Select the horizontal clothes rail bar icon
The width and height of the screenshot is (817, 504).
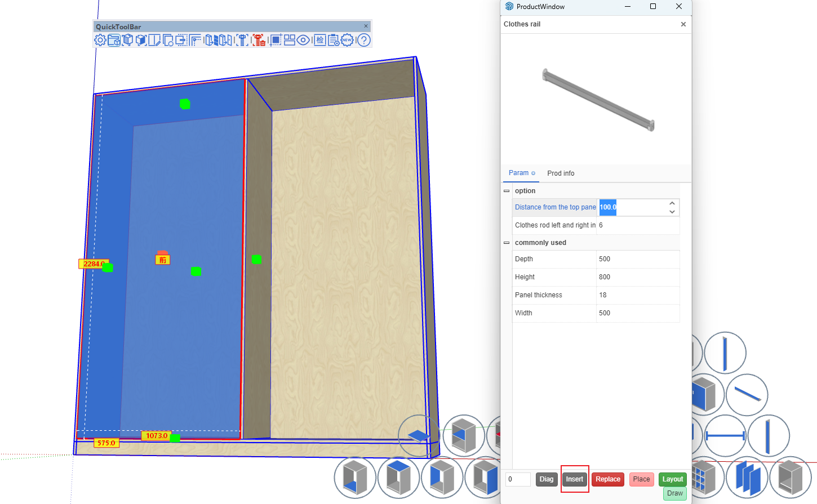click(x=725, y=436)
